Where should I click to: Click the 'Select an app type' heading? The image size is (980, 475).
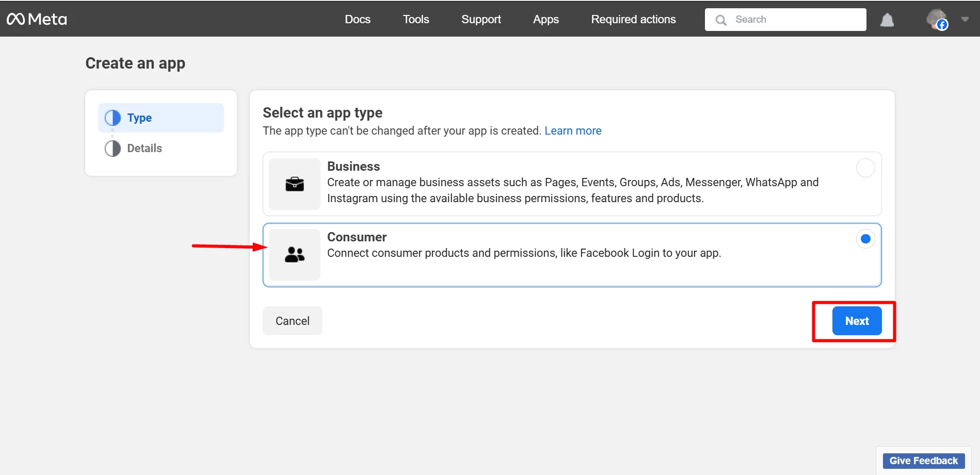[323, 112]
